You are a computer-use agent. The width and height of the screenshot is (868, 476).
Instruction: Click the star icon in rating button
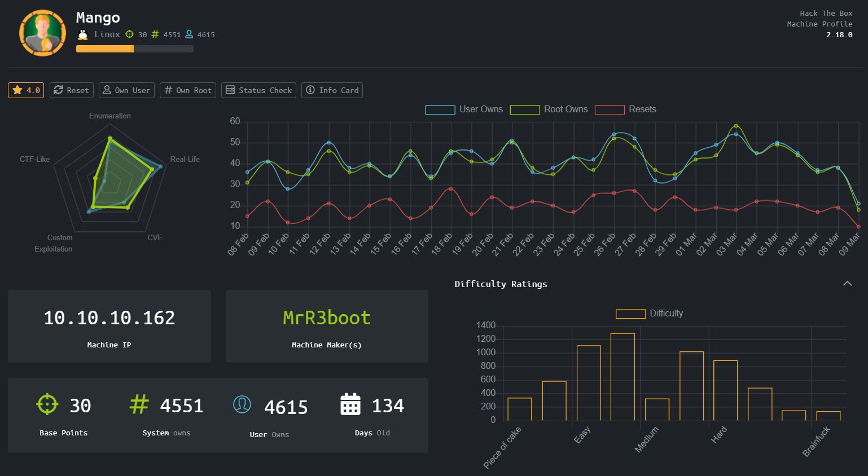17,90
